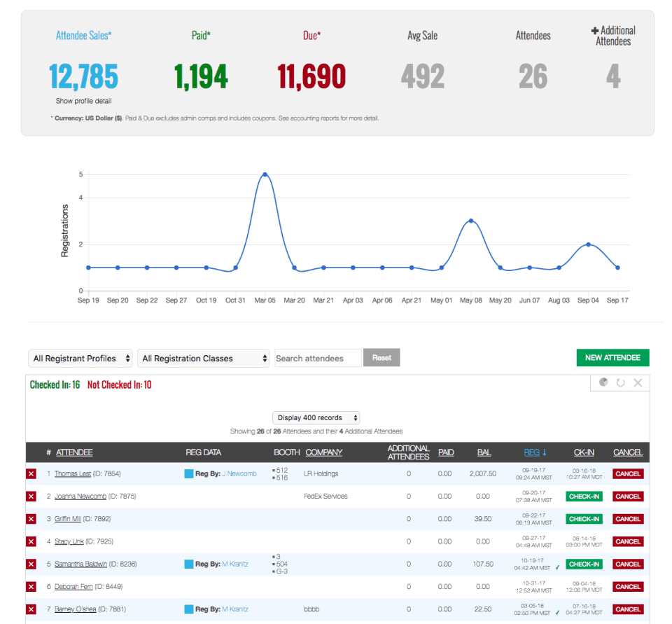
Task: Sort table by COMPANY column header
Action: (x=324, y=452)
